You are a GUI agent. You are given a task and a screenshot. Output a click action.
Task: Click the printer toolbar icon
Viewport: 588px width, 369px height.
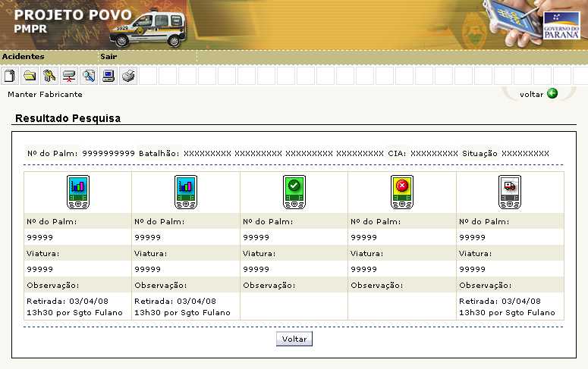click(x=129, y=76)
